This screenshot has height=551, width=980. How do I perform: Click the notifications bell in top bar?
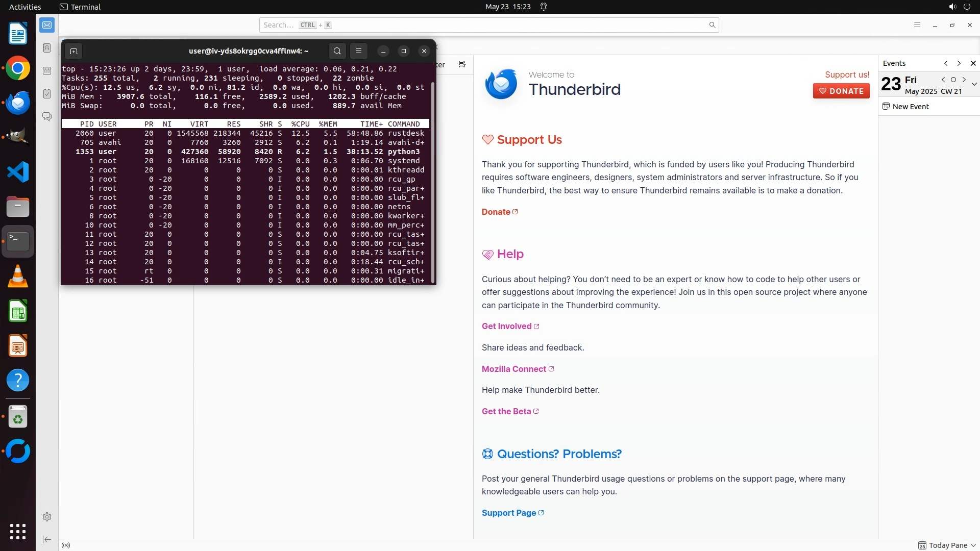(544, 7)
